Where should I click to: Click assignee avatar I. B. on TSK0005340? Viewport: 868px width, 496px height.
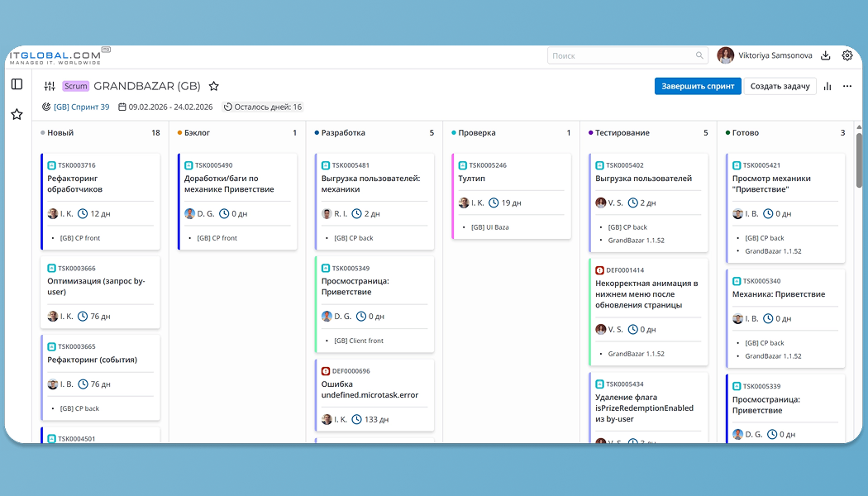point(738,319)
